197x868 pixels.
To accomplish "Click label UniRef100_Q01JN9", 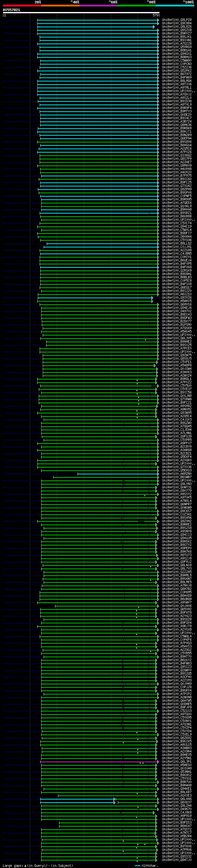I will click(x=177, y=396).
